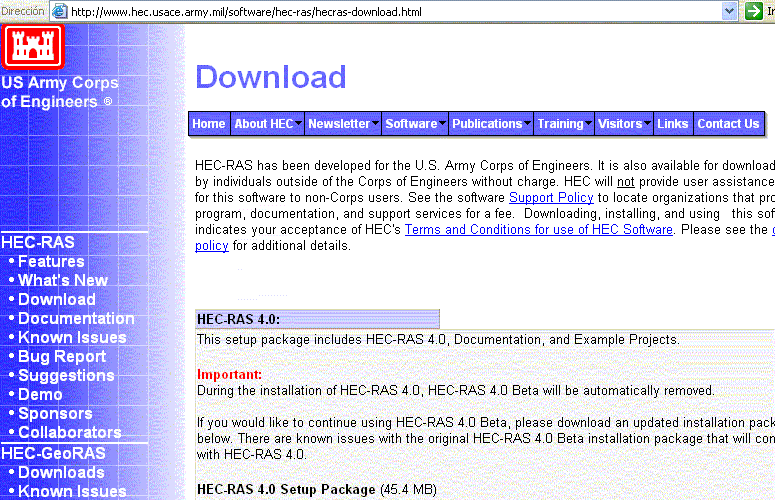The width and height of the screenshot is (775, 500).
Task: Click the red 'Important:' label
Action: [x=229, y=375]
